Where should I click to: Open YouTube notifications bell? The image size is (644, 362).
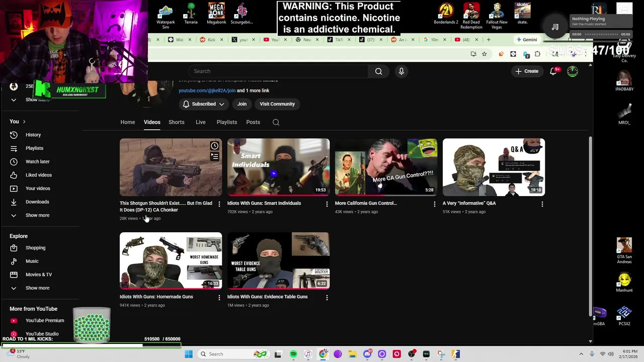click(x=553, y=71)
